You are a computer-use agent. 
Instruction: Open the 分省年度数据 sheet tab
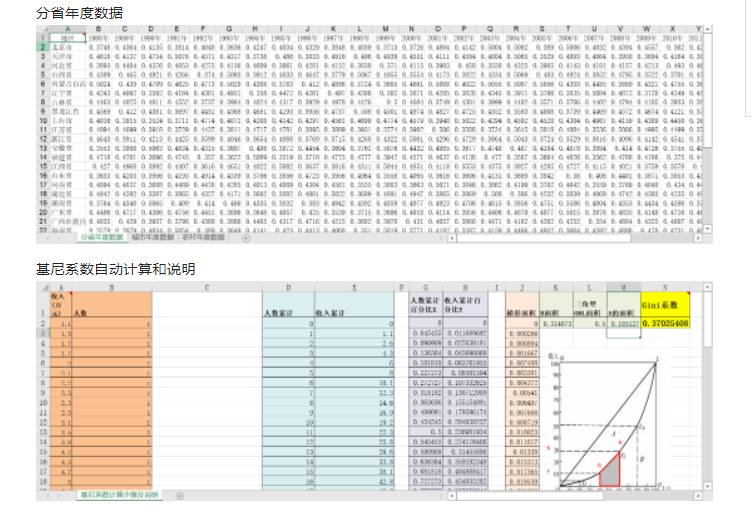point(101,237)
